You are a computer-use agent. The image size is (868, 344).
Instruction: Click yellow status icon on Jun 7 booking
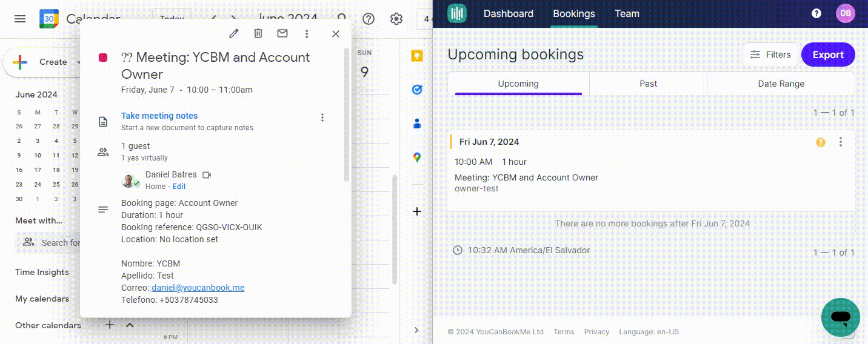click(821, 142)
